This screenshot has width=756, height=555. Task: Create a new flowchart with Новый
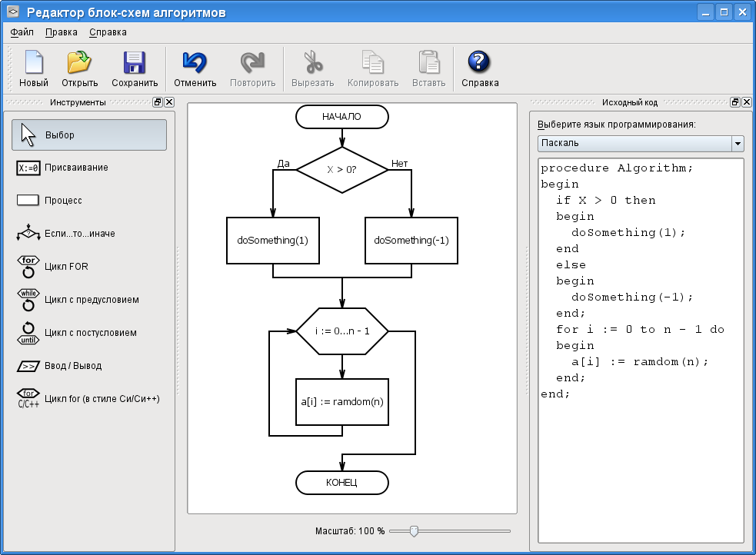pos(34,68)
